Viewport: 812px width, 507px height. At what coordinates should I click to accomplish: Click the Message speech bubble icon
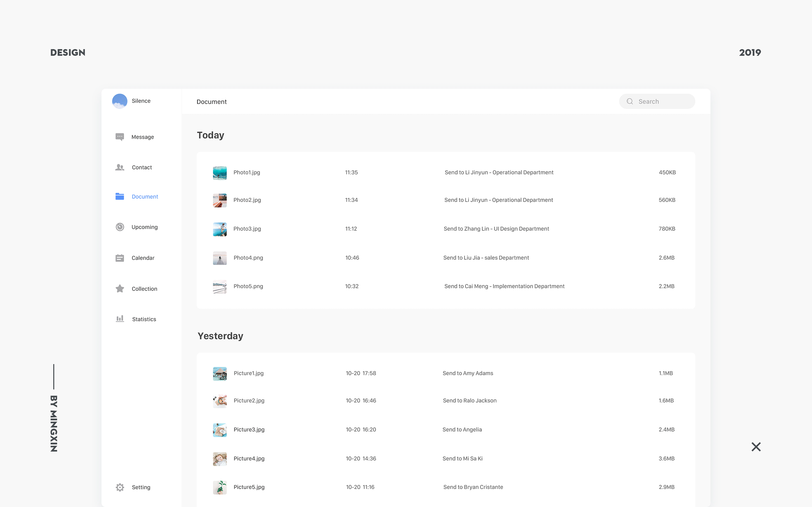click(x=120, y=137)
